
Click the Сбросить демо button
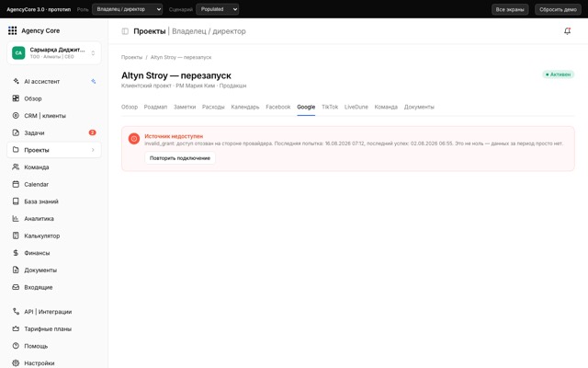(x=558, y=9)
